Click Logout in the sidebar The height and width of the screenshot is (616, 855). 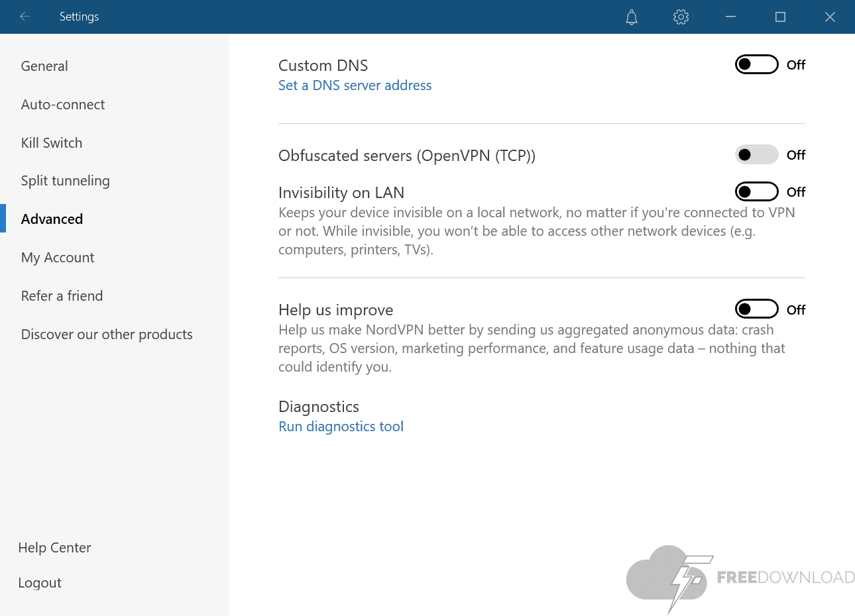coord(40,583)
